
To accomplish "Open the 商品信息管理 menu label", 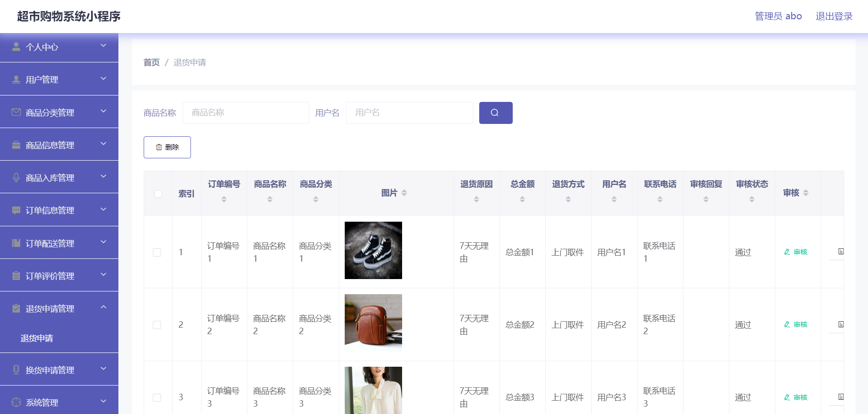I will pos(50,145).
